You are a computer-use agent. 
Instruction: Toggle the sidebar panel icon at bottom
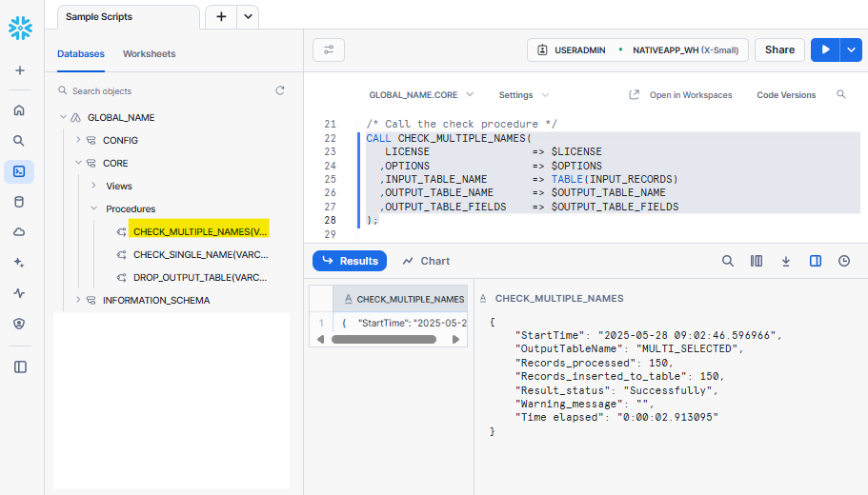click(20, 366)
